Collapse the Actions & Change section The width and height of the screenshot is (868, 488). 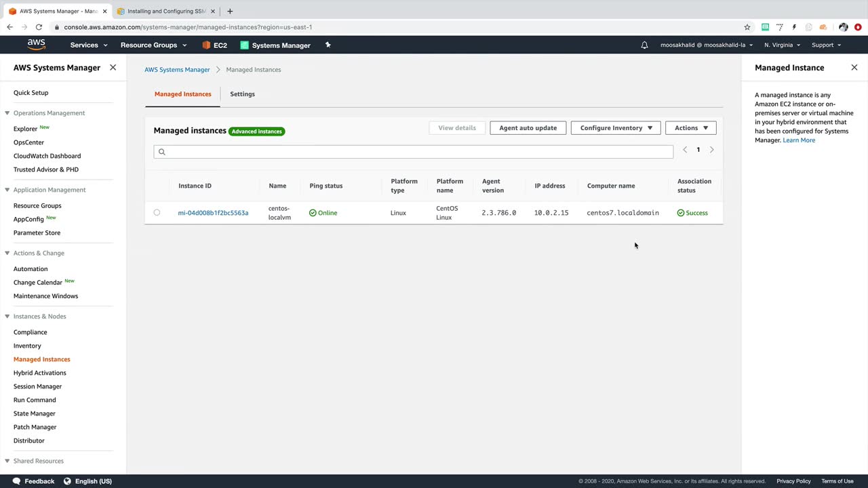7,253
